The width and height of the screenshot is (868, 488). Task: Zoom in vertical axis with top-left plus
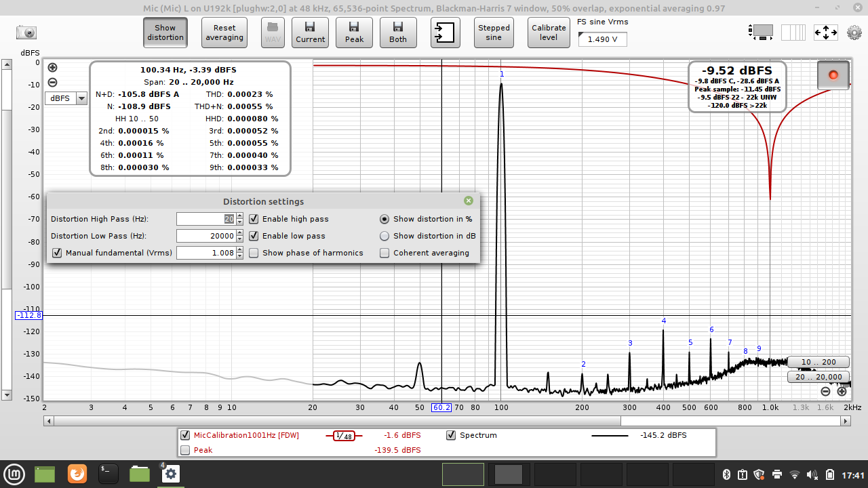52,68
